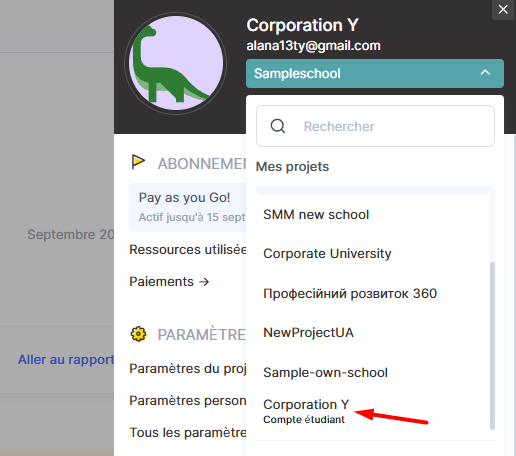This screenshot has height=456, width=516.
Task: Click the magnifying glass search icon
Action: point(278,126)
